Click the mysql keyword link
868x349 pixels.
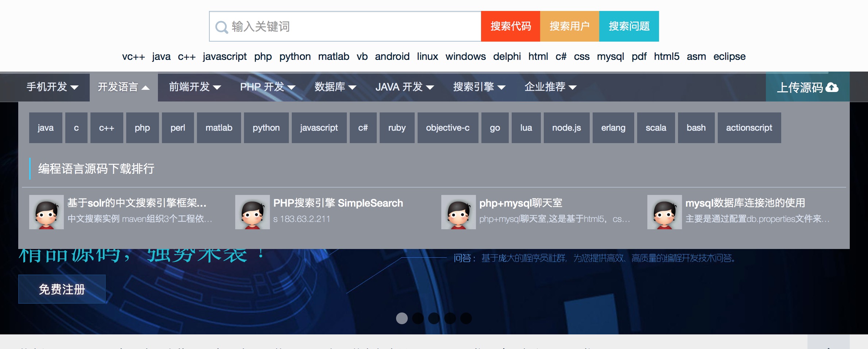611,57
